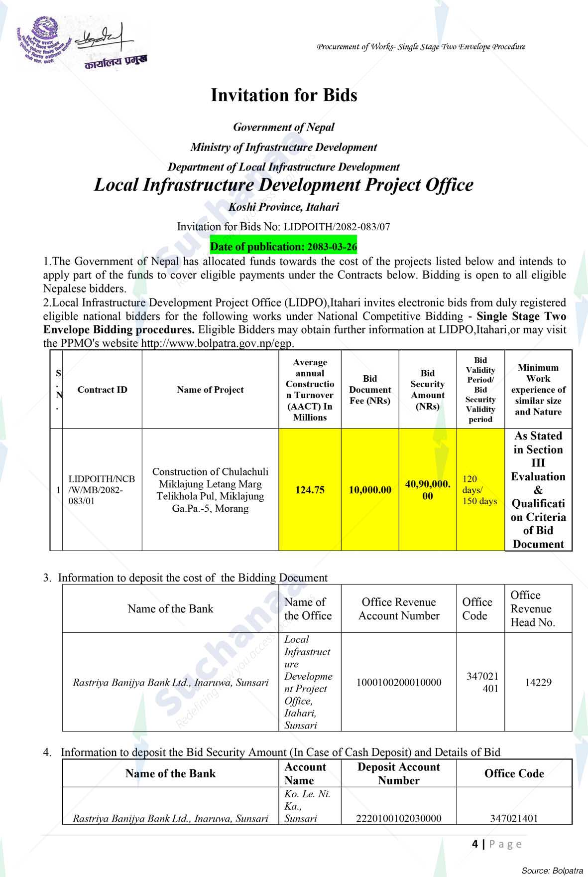Click the 40,90,000.00 bid security value

tap(428, 490)
